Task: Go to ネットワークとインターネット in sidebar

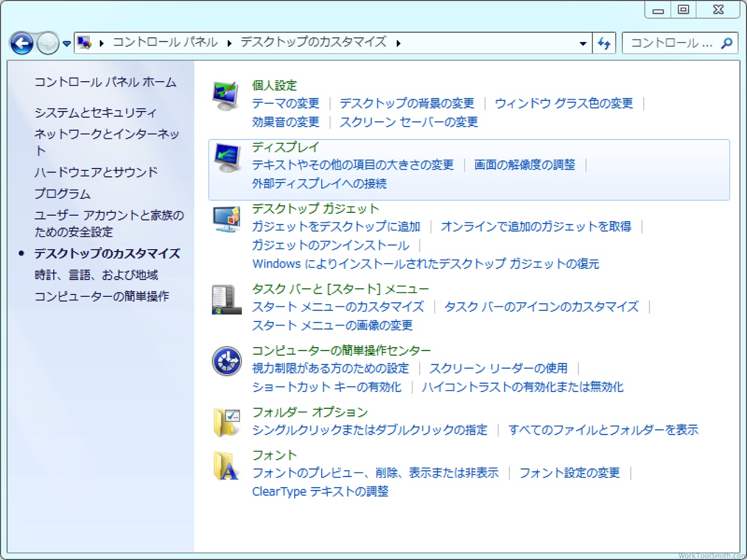Action: coord(107,142)
